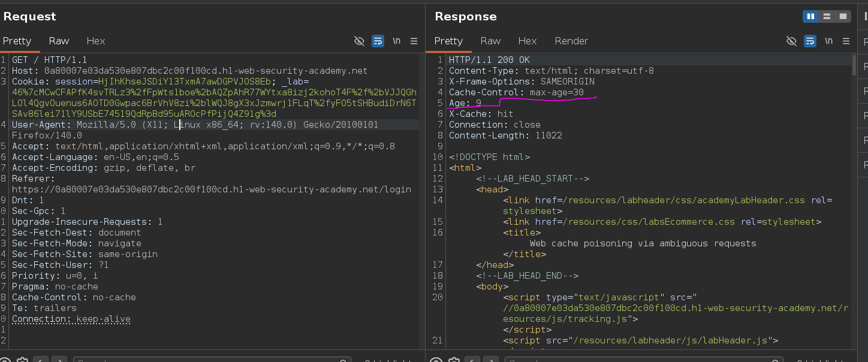Open the Response panel hamburger options menu

point(846,41)
